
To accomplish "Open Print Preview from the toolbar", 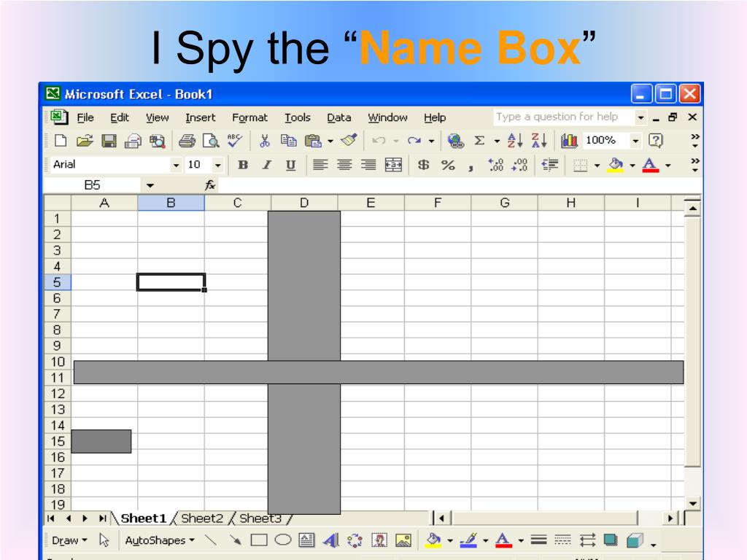I will click(211, 141).
